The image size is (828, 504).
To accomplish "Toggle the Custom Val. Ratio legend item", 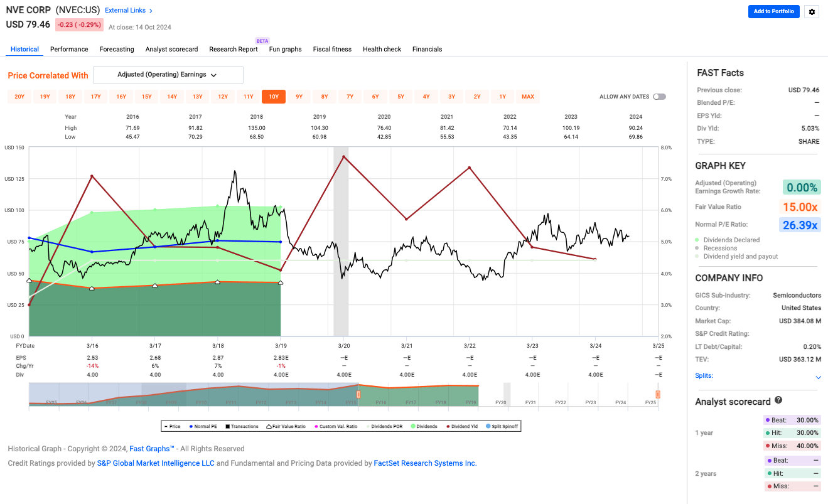I will click(316, 426).
